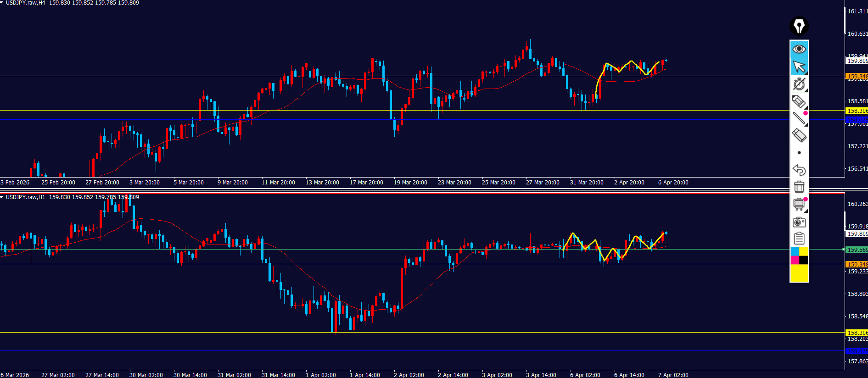Click the 158.306 yellow price label on H4 chart
Screen dimensions: 868x378
coord(857,111)
